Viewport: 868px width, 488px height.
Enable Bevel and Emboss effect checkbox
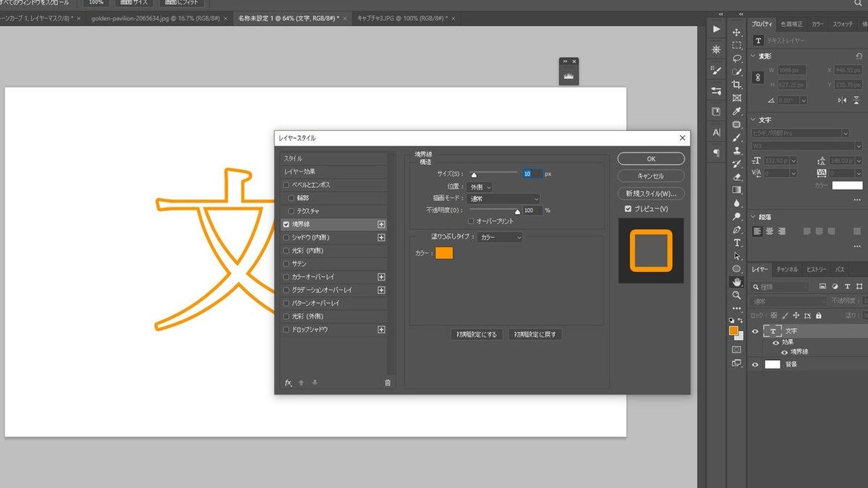point(286,185)
